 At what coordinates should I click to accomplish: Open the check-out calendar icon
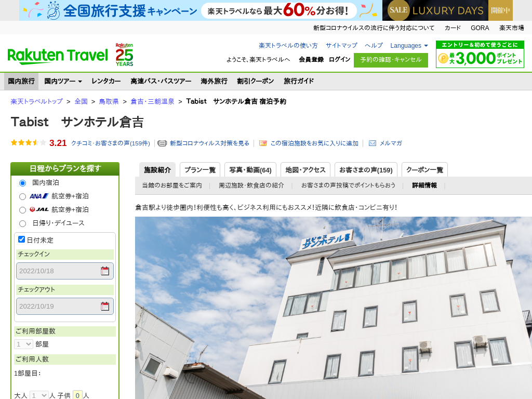point(105,306)
